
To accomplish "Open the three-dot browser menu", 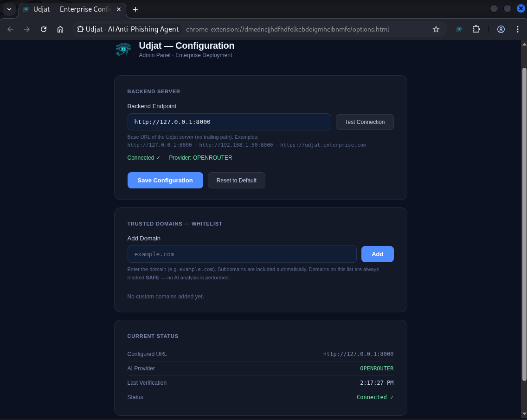I will (518, 29).
